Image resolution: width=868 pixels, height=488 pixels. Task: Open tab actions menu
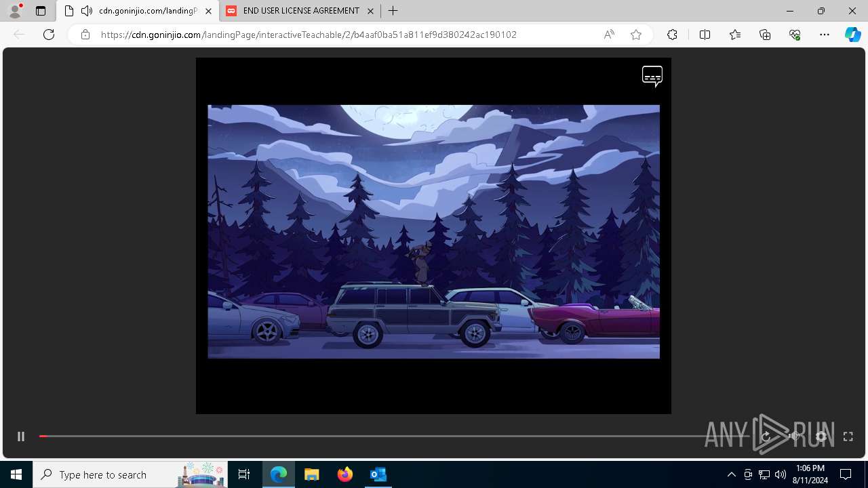[x=41, y=11]
